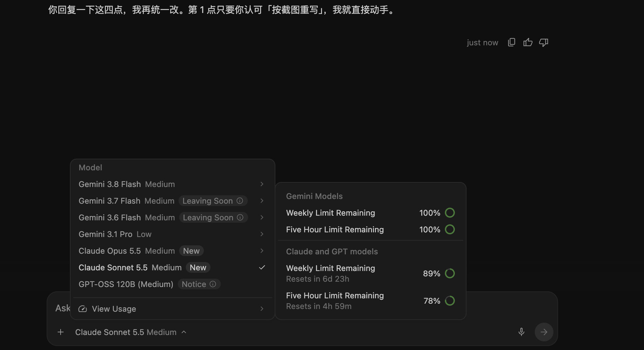This screenshot has height=350, width=644.
Task: Select Gemini 3.7 Flash model
Action: pos(172,201)
